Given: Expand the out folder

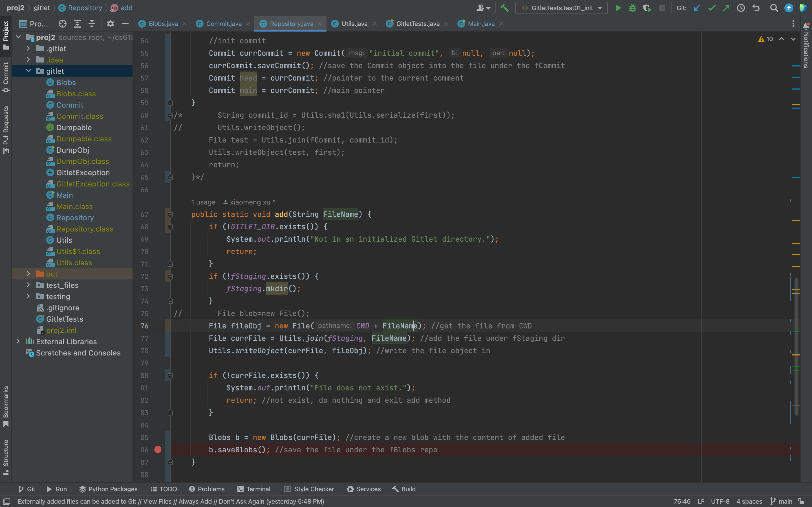Looking at the screenshot, I should click(28, 274).
